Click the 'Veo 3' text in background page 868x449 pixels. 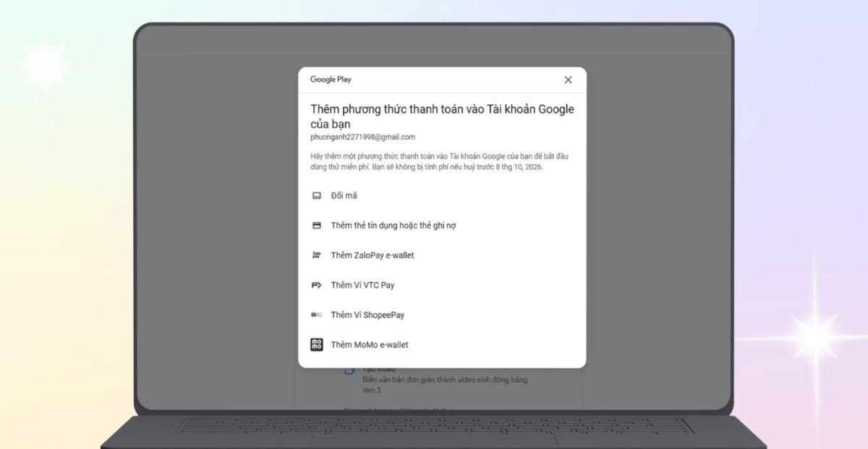pos(371,390)
